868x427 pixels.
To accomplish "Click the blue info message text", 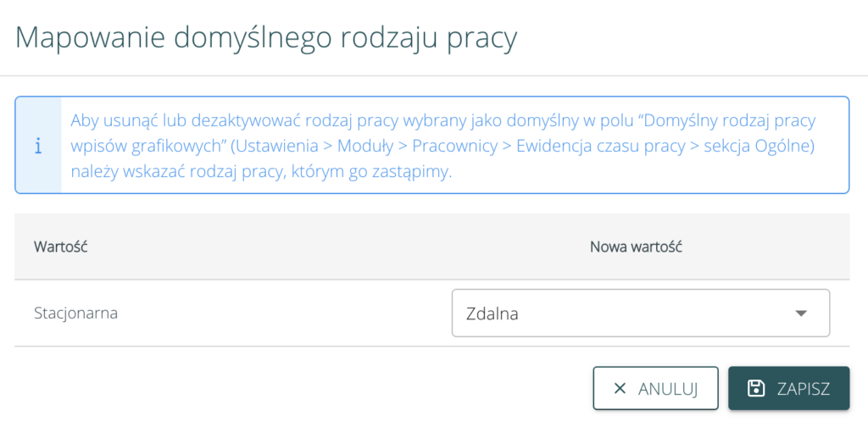I will click(x=441, y=146).
